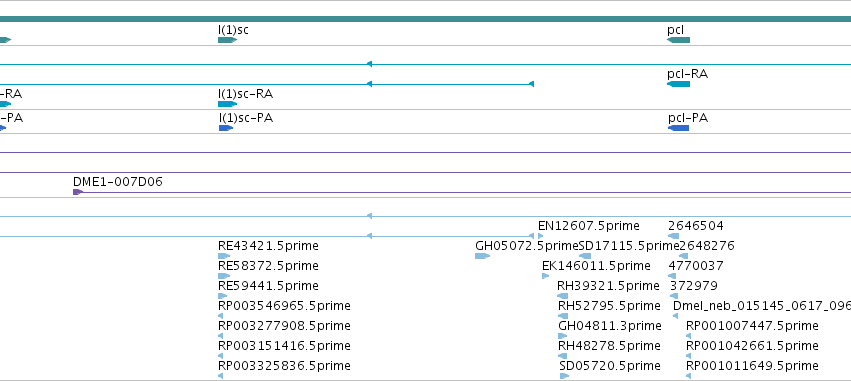This screenshot has width=851, height=381.
Task: Select the pcl gene arrow glyph
Action: point(678,40)
